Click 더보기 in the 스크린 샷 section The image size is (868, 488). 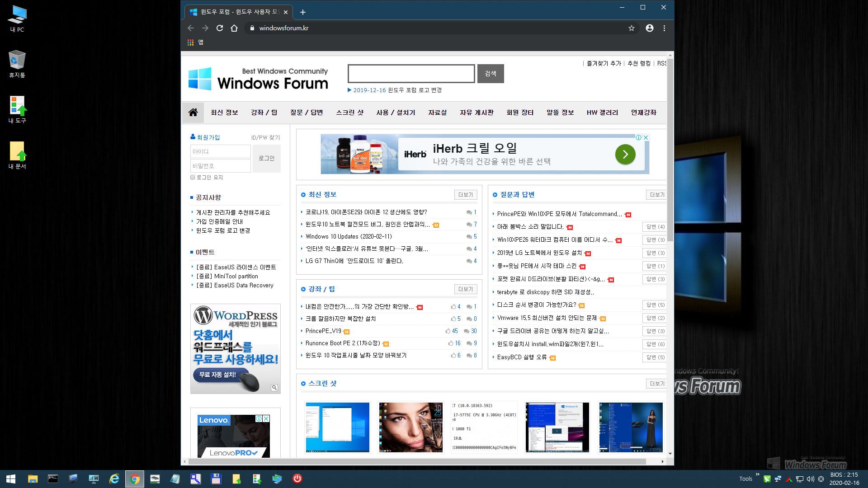(656, 384)
